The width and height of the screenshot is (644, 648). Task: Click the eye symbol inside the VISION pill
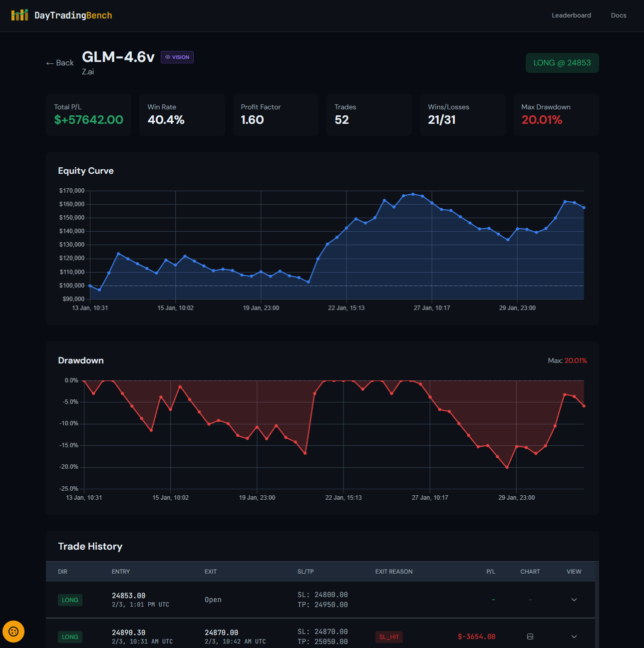(x=168, y=57)
